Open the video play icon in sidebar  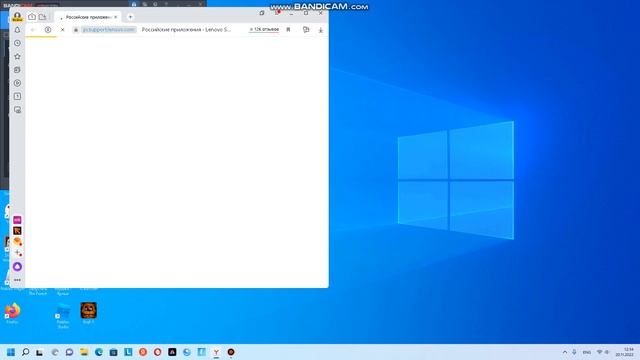(17, 83)
